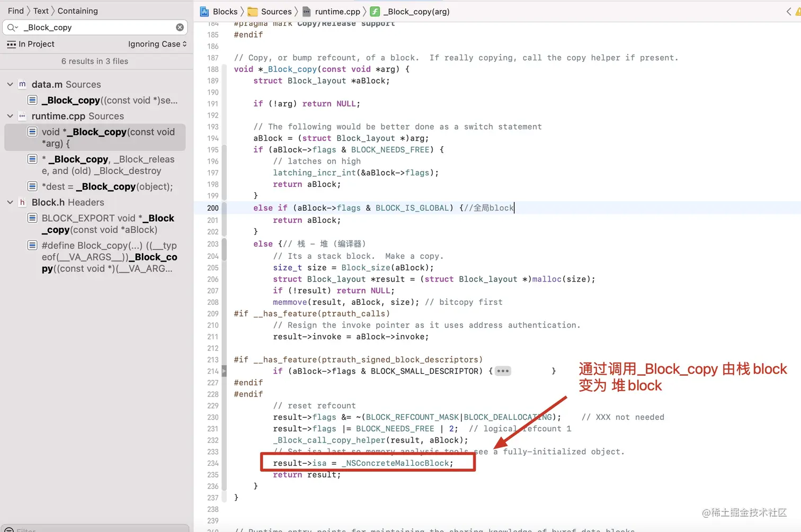The image size is (801, 532).
Task: Click the back navigation chevron near top right
Action: point(789,11)
